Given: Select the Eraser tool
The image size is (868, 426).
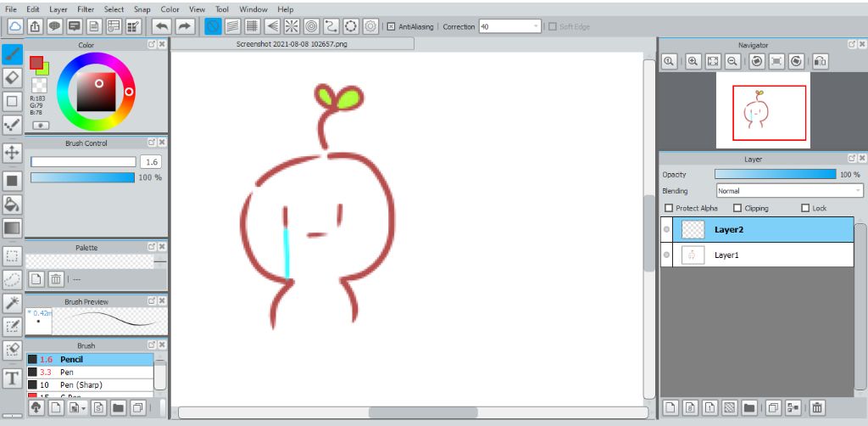Looking at the screenshot, I should [x=12, y=77].
